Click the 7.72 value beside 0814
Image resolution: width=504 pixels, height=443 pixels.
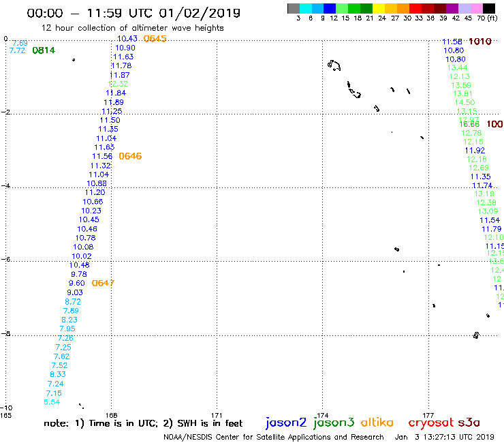(17, 50)
